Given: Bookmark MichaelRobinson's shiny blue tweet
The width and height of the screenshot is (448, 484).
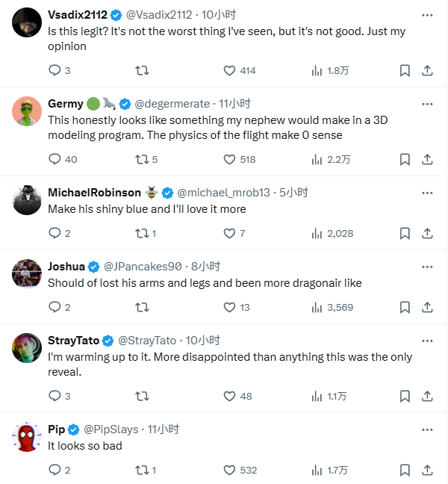Looking at the screenshot, I should tap(404, 233).
